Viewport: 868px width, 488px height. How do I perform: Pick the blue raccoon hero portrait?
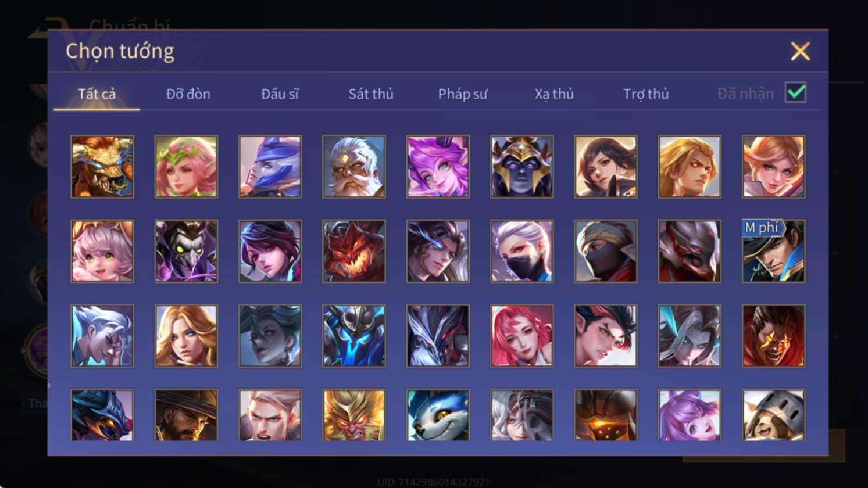[x=438, y=415]
